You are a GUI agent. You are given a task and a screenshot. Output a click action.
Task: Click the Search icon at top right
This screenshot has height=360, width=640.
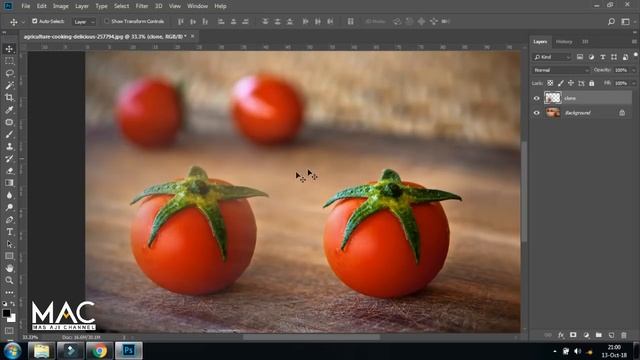click(x=611, y=22)
